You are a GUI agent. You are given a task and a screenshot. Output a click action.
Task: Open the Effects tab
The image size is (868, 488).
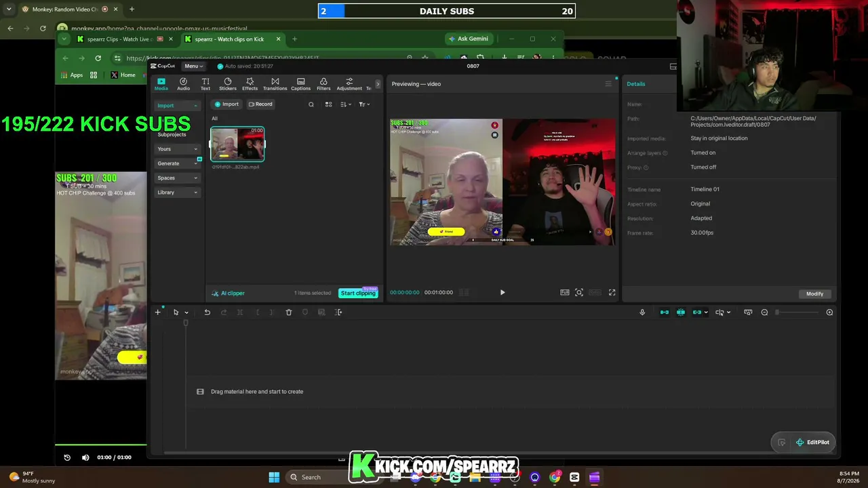(x=250, y=84)
